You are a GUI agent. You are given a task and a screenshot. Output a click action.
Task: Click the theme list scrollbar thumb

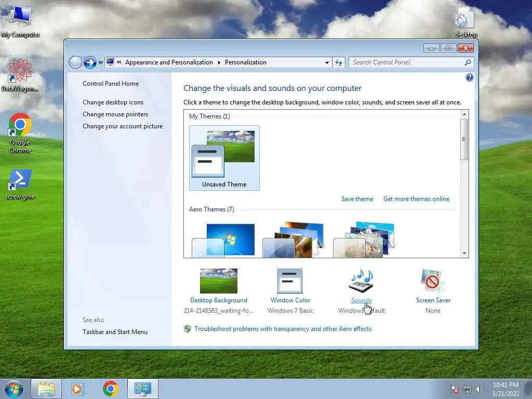coord(464,139)
